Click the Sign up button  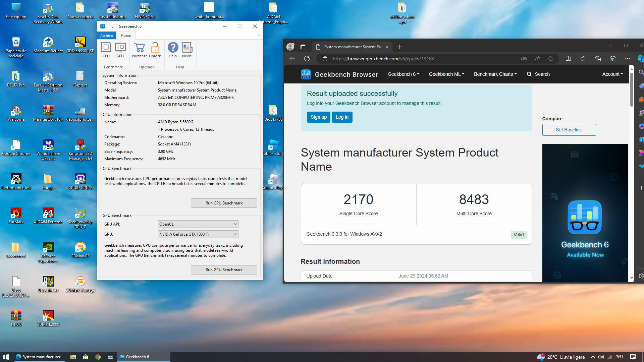[x=318, y=117]
